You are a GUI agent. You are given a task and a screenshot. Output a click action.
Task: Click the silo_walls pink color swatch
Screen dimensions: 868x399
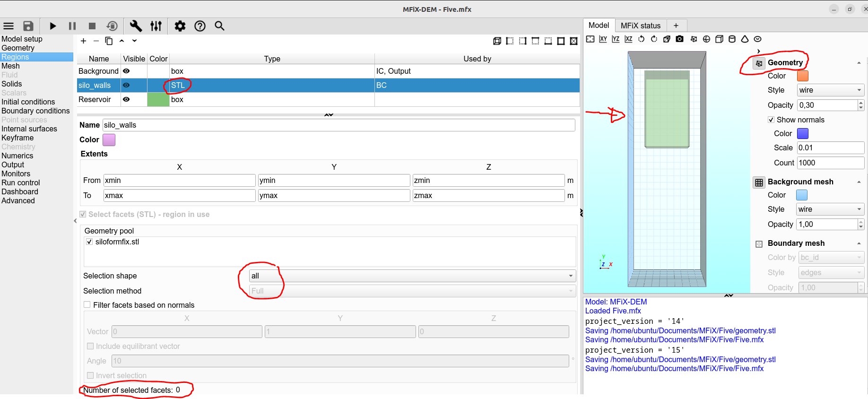pos(109,140)
